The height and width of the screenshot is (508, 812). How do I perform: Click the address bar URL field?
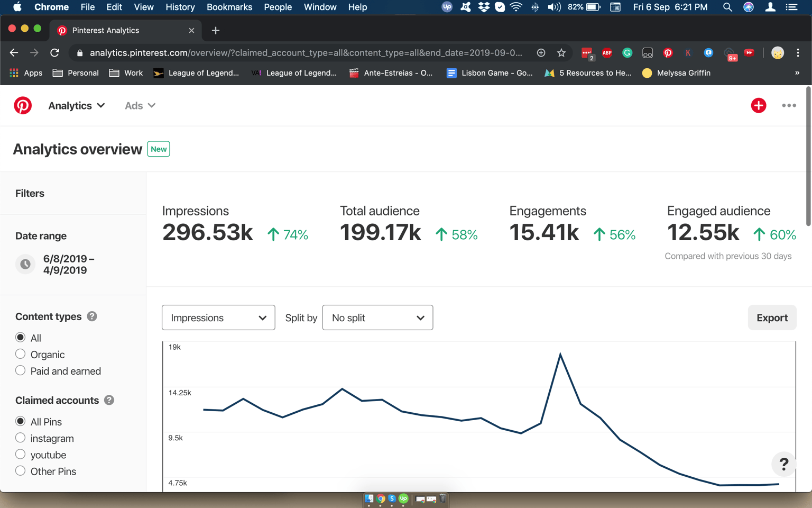pos(306,52)
